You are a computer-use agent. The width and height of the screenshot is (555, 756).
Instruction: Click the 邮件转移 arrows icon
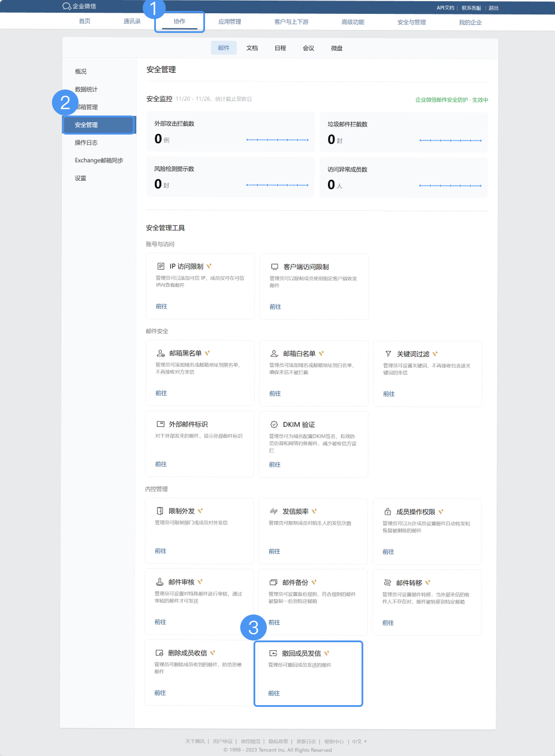point(387,583)
